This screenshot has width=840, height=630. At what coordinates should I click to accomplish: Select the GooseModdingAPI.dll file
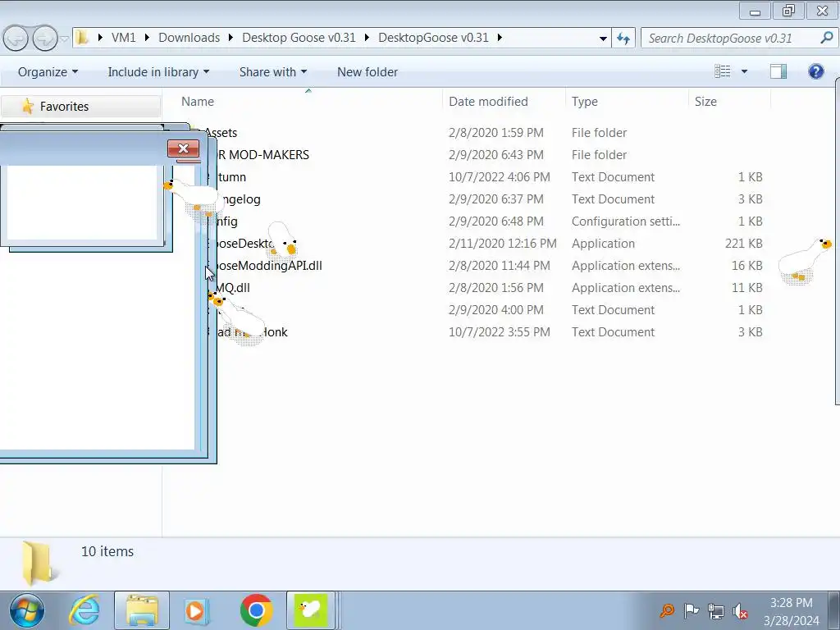point(472,265)
